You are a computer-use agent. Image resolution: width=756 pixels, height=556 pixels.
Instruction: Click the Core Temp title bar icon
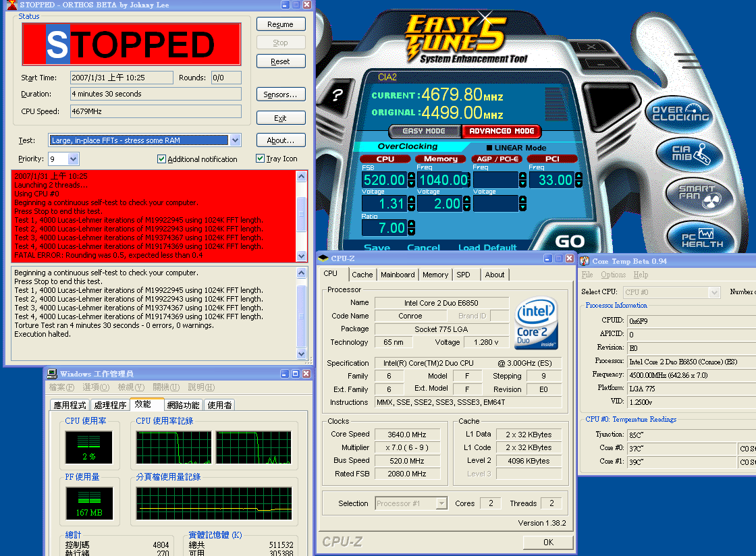tap(585, 261)
